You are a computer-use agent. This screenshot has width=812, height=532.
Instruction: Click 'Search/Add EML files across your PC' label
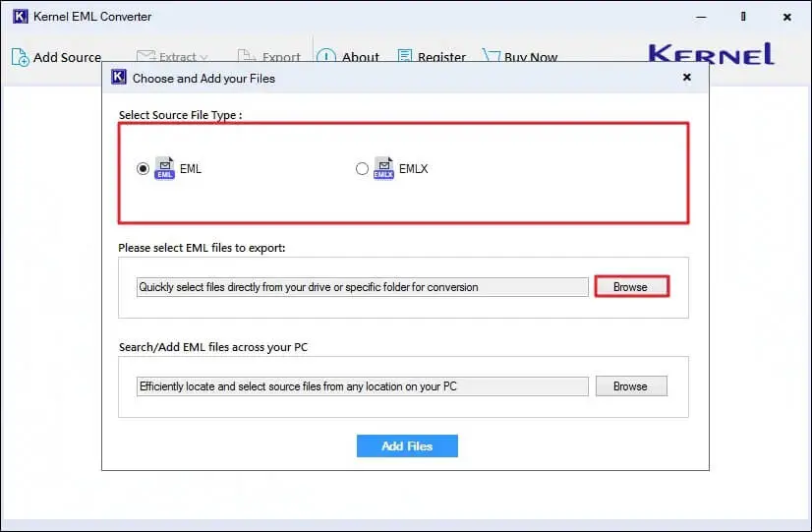(x=213, y=347)
